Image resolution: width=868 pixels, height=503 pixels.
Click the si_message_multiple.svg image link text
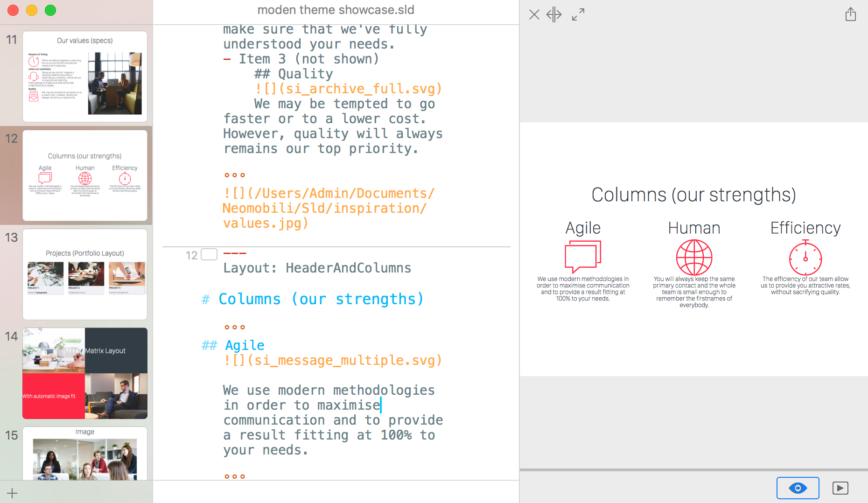[332, 360]
